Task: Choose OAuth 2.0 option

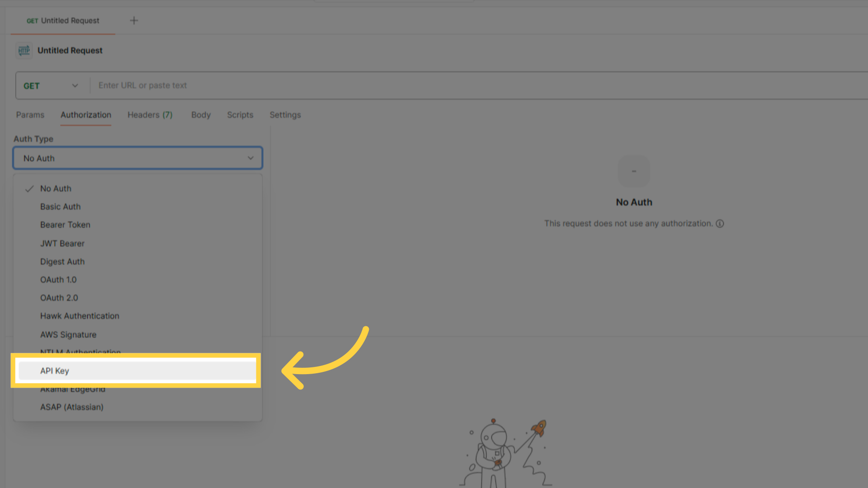Action: pyautogui.click(x=137, y=298)
